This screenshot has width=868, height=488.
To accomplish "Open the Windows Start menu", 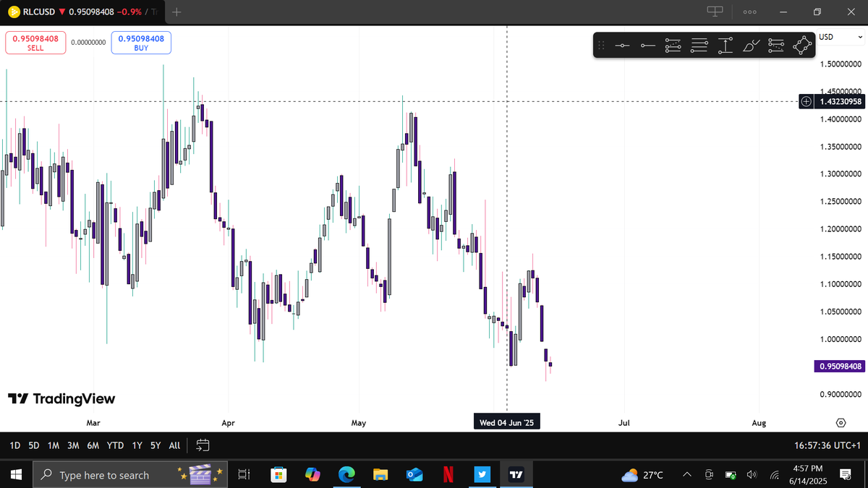I will click(x=16, y=475).
